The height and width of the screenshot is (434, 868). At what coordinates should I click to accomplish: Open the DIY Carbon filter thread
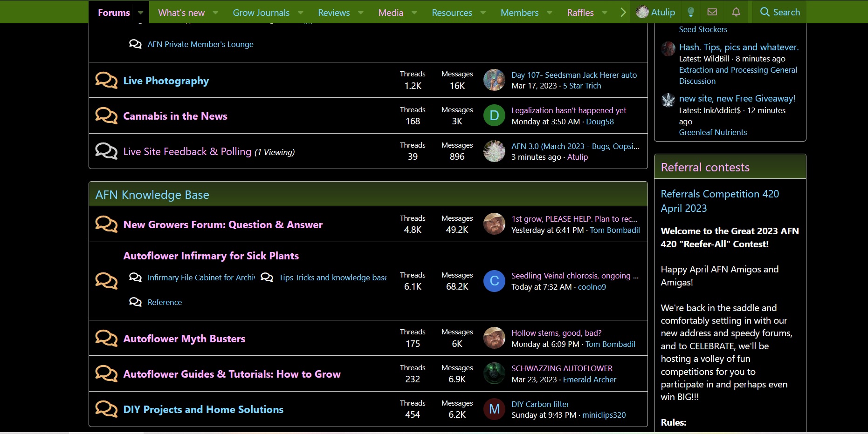pos(540,404)
